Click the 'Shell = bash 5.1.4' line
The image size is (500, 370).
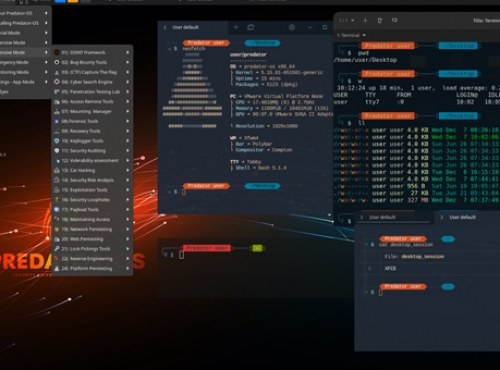coord(261,168)
